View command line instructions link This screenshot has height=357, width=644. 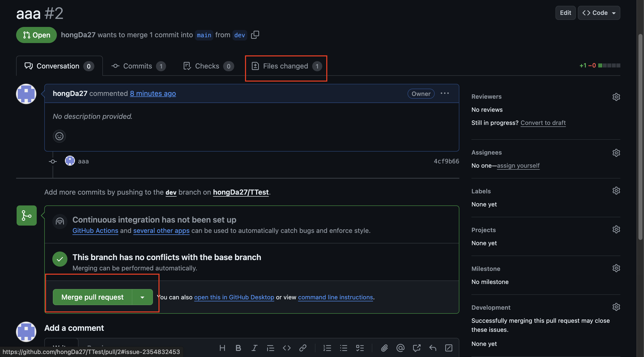[335, 297]
